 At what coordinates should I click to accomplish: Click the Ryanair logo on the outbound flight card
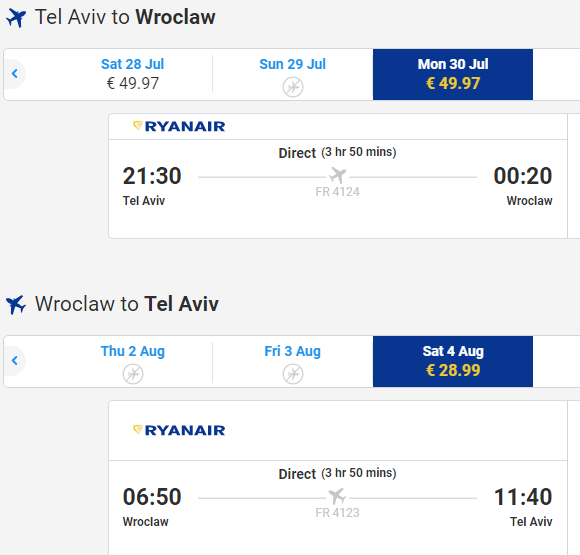click(179, 127)
